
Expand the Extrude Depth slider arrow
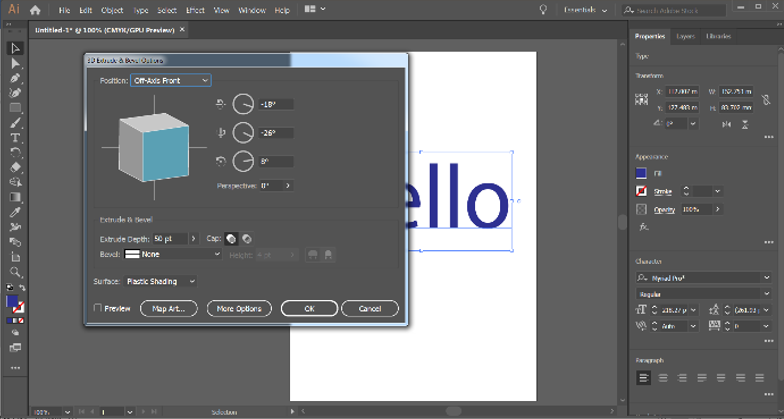194,239
